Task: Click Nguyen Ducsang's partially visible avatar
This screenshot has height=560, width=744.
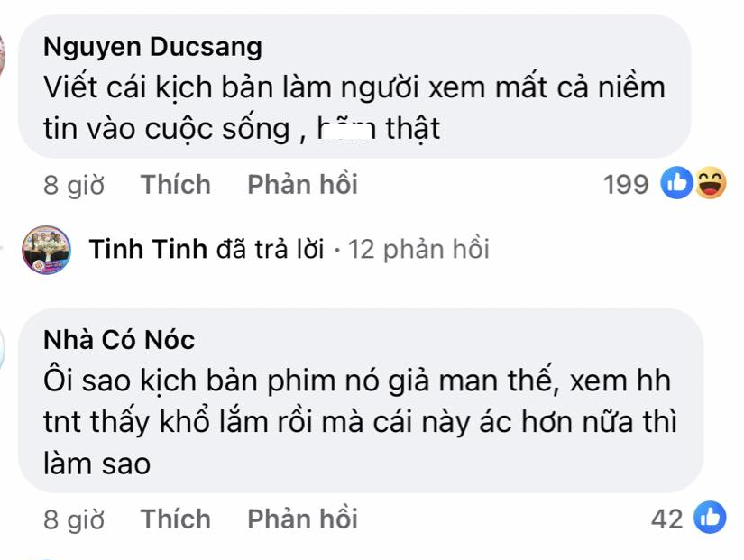Action: coord(3,50)
